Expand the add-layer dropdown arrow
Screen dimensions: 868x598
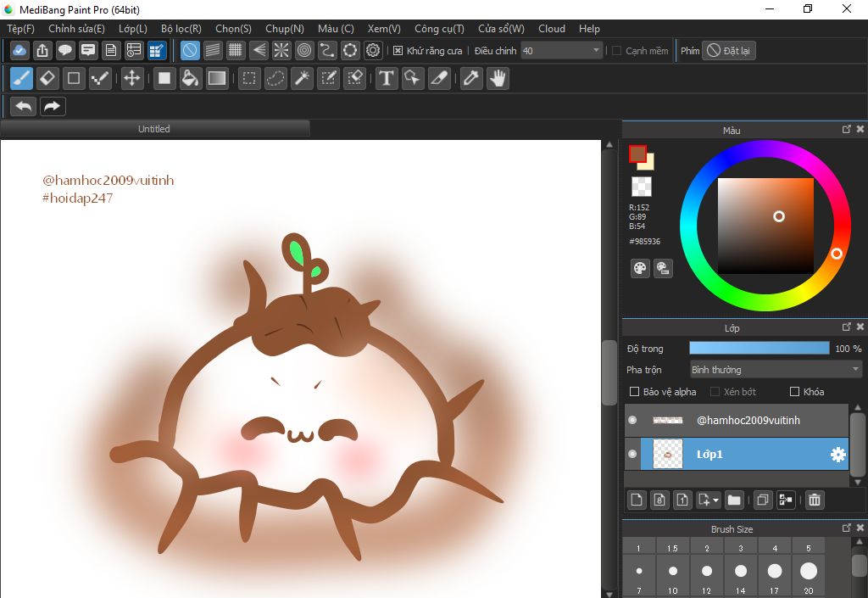(x=716, y=500)
